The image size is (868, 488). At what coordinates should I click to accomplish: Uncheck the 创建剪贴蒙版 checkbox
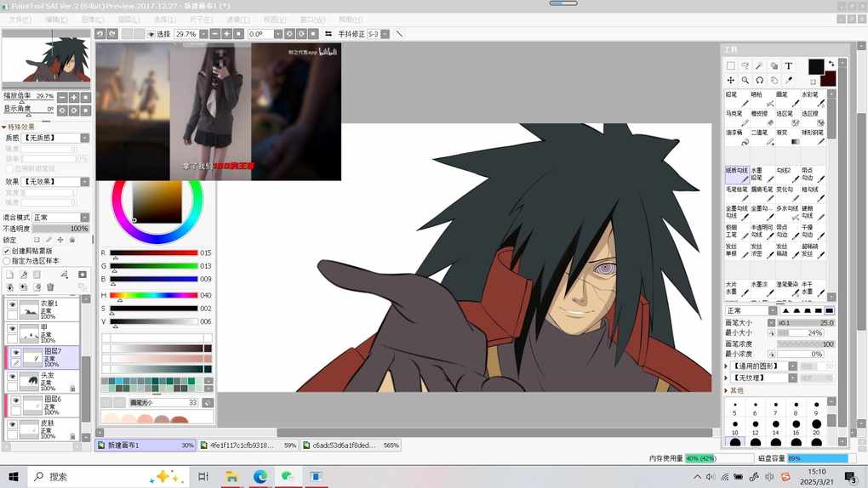(7, 251)
